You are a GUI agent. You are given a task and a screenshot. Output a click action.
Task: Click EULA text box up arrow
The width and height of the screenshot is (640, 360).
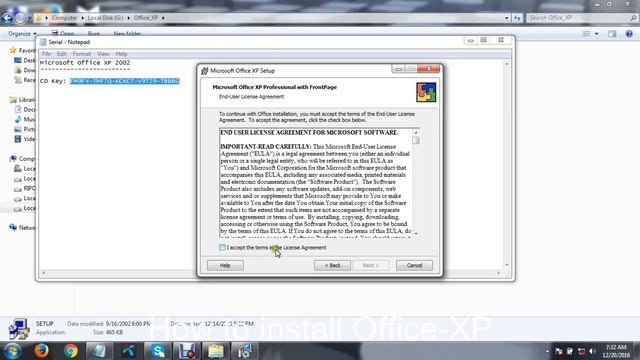(x=416, y=132)
